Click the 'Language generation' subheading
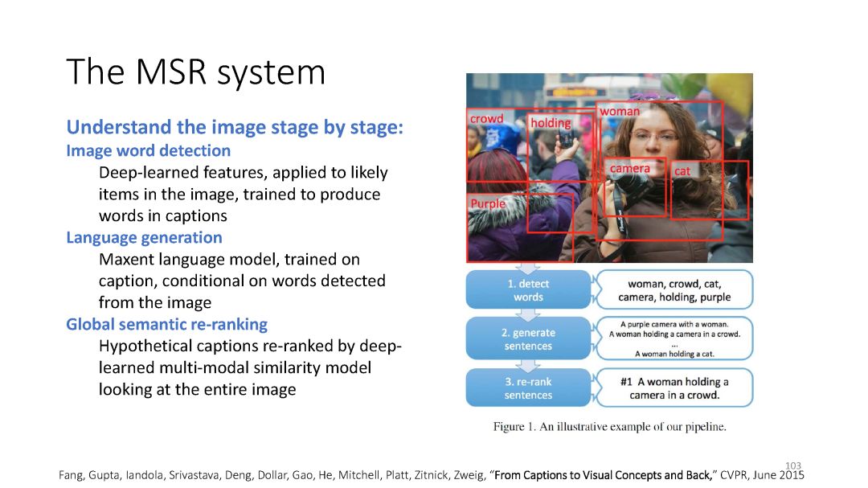Viewport: 868px width, 488px height. (144, 238)
